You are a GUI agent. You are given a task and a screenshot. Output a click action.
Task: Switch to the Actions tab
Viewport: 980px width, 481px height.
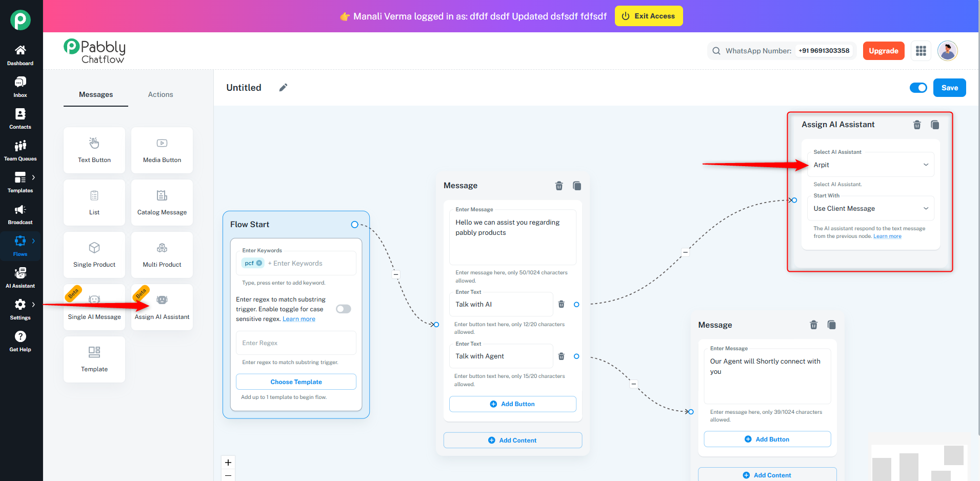[x=161, y=94]
